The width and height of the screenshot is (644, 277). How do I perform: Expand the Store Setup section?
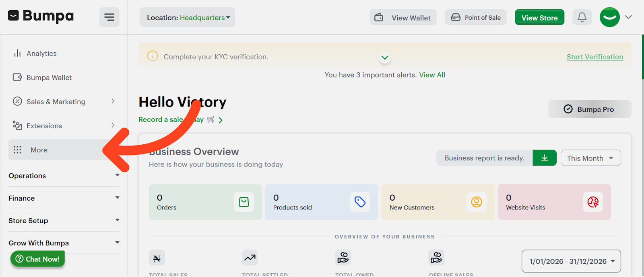point(64,221)
